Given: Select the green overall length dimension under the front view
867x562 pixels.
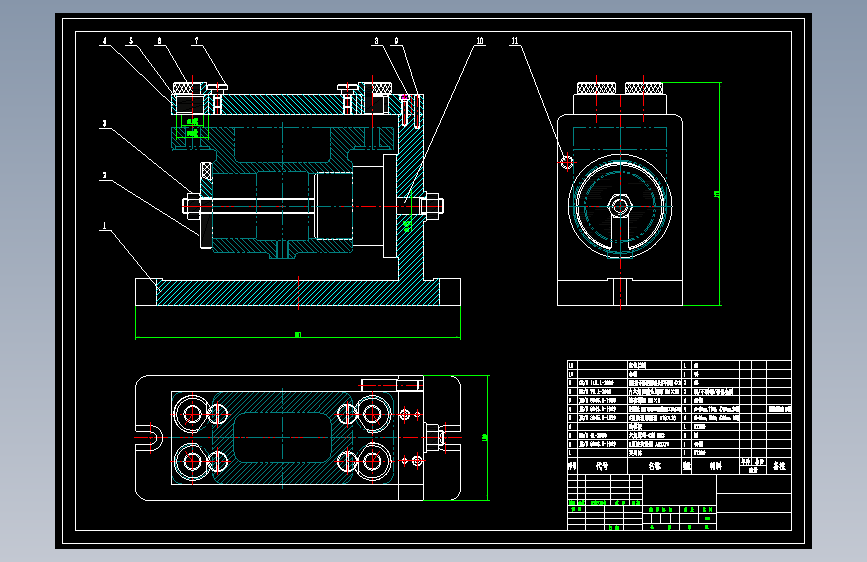Looking at the screenshot, I should (298, 335).
